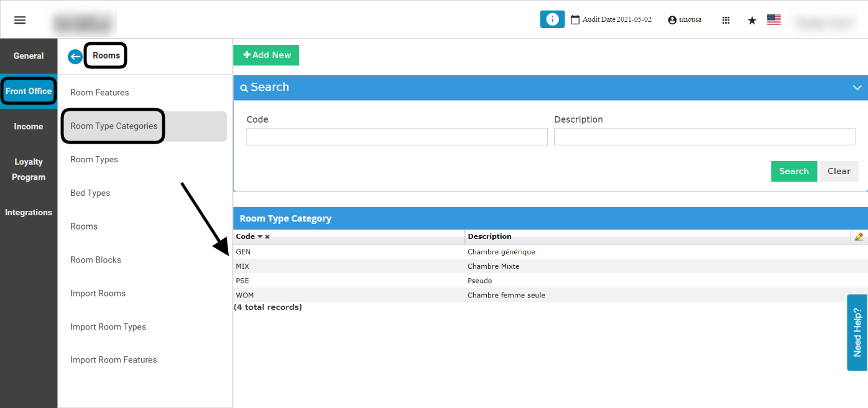Screen dimensions: 868x408
Task: Click the Chambre Mixte description cell
Action: click(x=494, y=266)
